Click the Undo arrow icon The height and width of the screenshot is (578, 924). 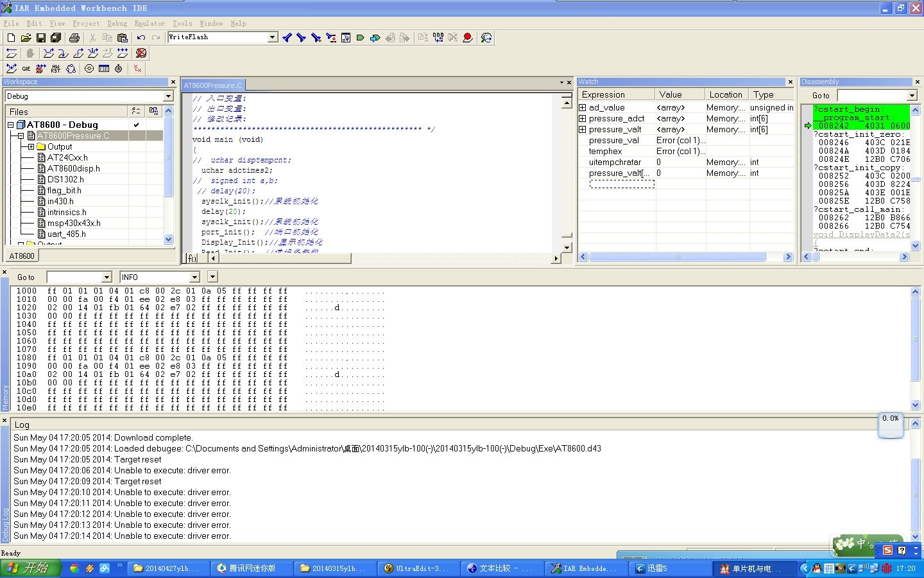[x=141, y=38]
